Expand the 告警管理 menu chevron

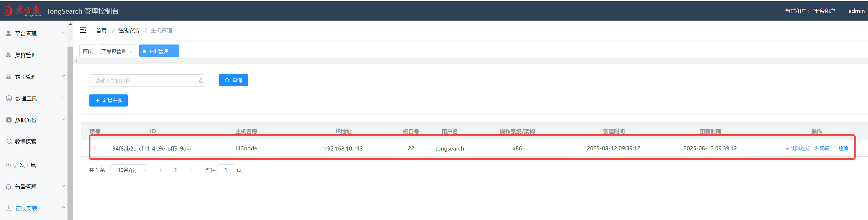point(63,186)
